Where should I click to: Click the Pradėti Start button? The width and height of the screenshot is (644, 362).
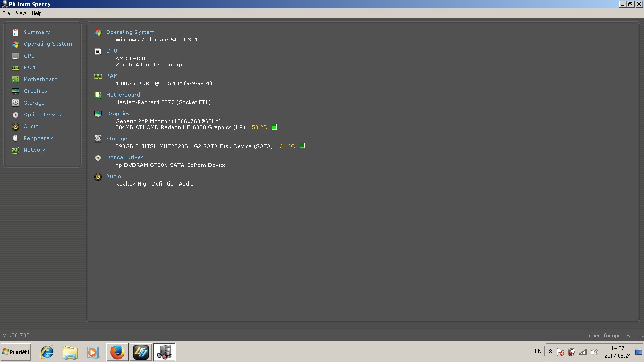[x=16, y=352]
